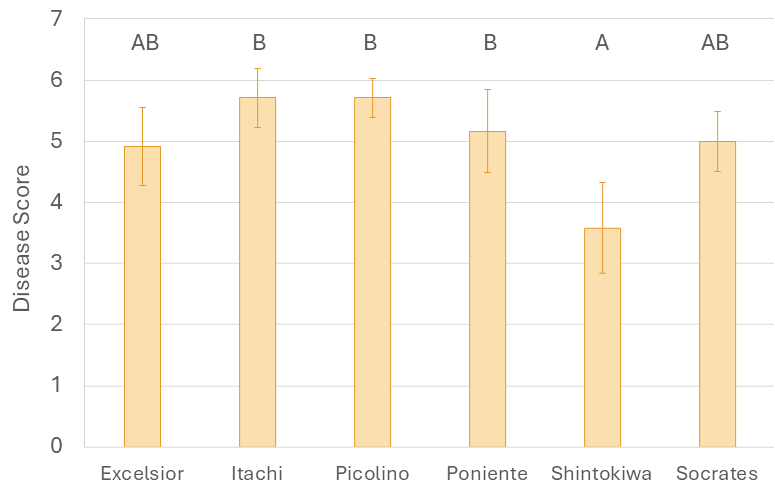775x495 pixels.
Task: Click the y-axis value 0
Action: 55,446
